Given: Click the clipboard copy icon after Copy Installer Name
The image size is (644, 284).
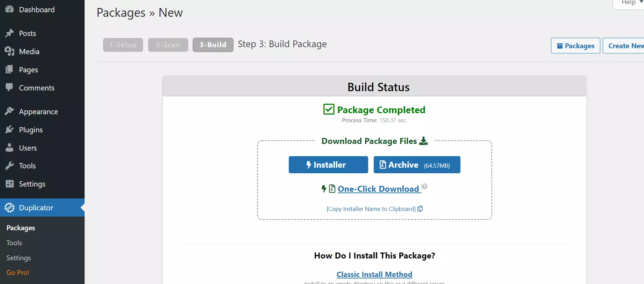Looking at the screenshot, I should (420, 209).
